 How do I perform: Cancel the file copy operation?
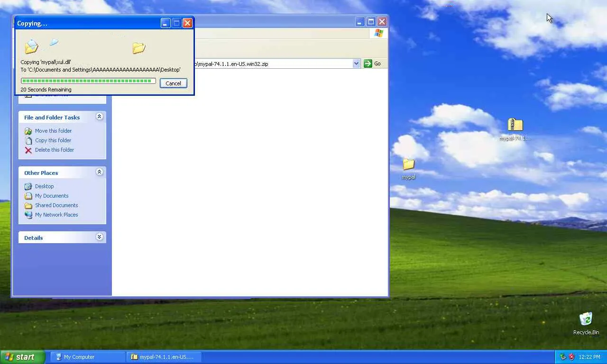point(173,83)
